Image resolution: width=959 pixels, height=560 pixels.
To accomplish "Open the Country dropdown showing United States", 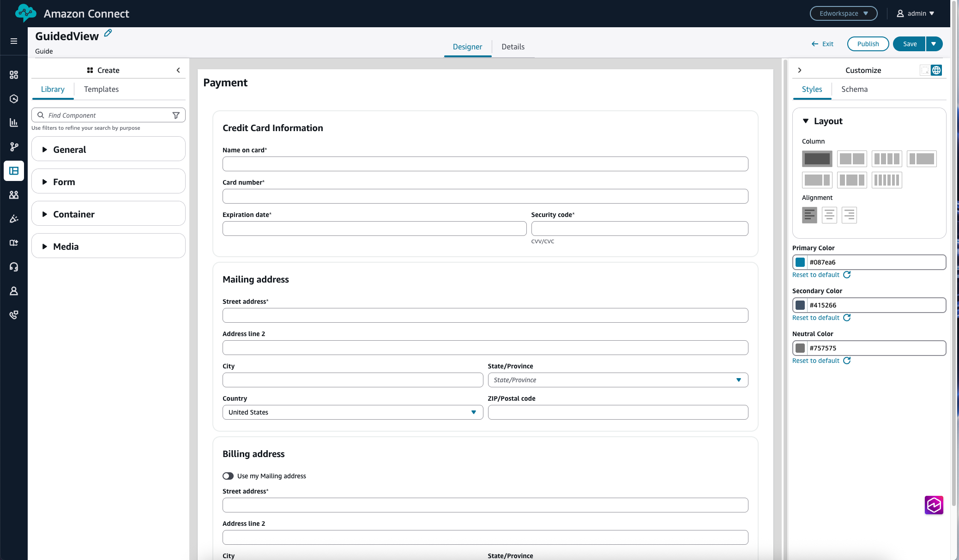I will [474, 412].
